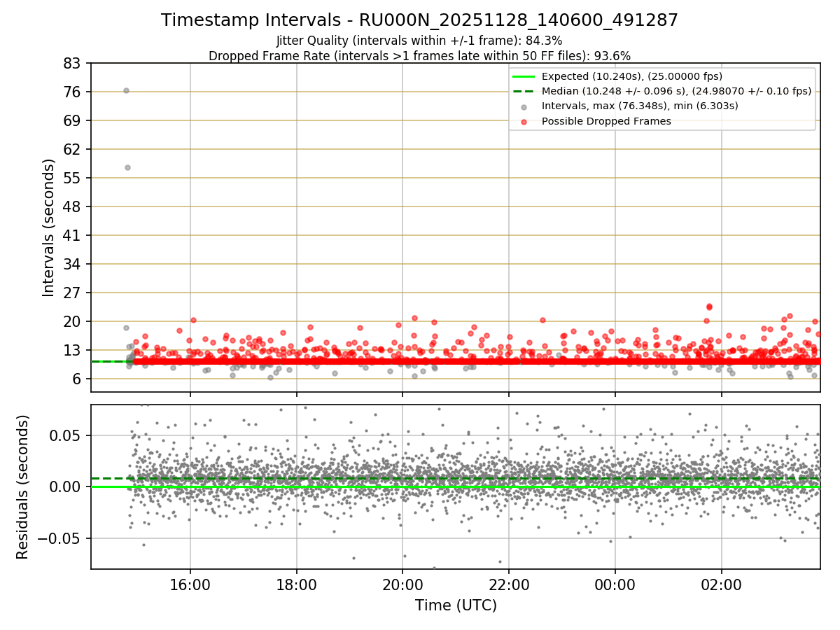Image resolution: width=840 pixels, height=630 pixels.
Task: Click the red dot marker in the legend
Action: 524,121
